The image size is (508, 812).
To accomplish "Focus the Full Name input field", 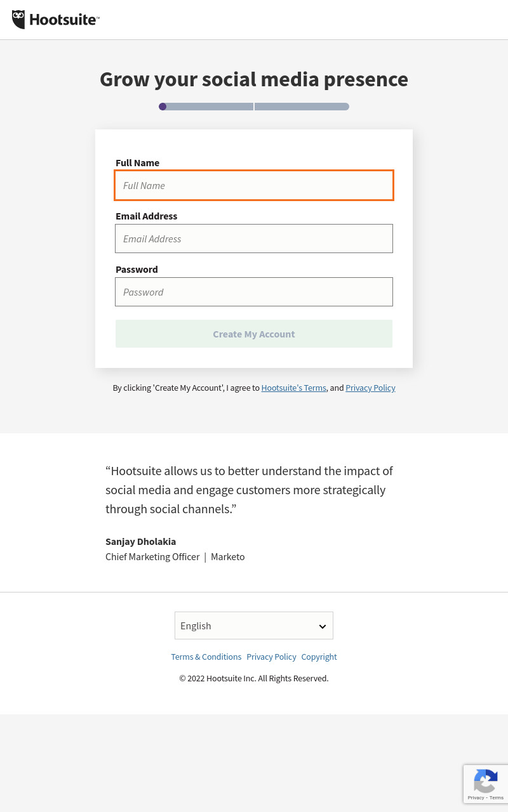I will coord(254,185).
